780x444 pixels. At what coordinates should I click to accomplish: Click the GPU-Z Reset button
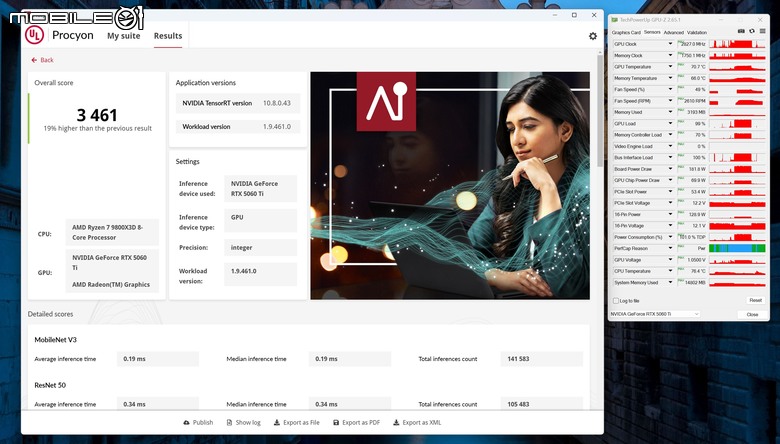756,300
